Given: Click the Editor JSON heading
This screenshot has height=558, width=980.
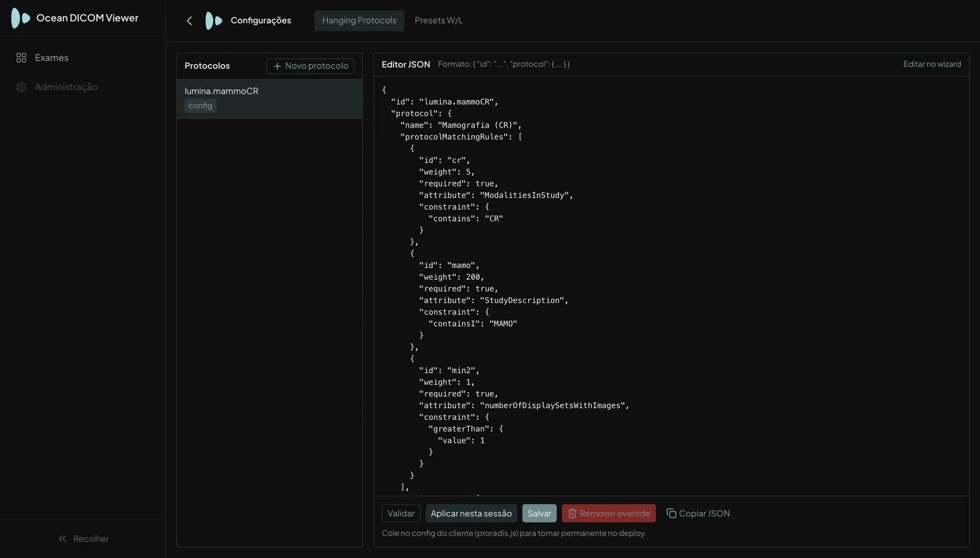Looking at the screenshot, I should (406, 64).
